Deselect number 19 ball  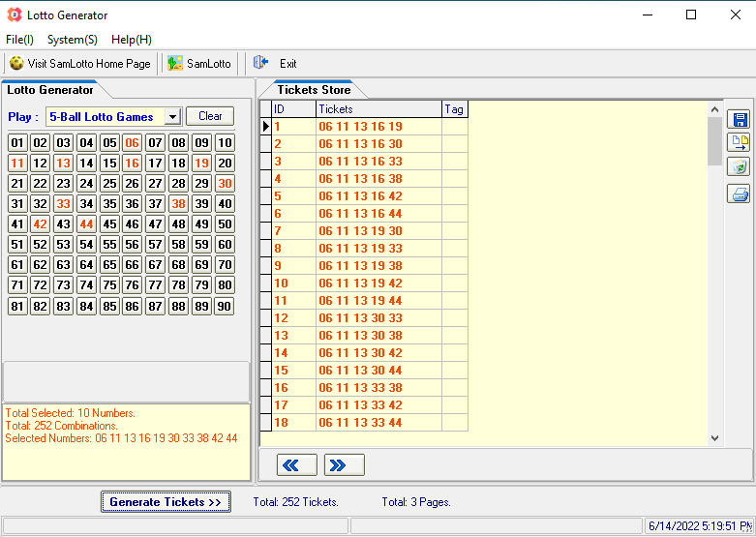coord(201,163)
